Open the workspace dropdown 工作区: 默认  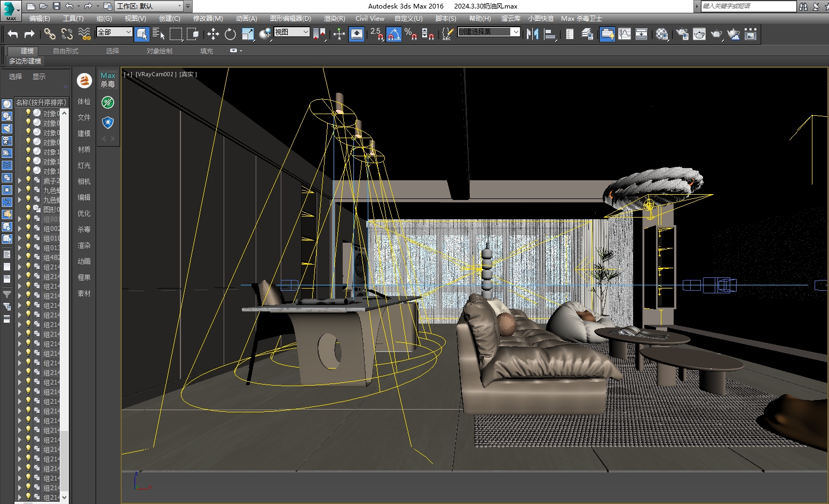click(149, 6)
